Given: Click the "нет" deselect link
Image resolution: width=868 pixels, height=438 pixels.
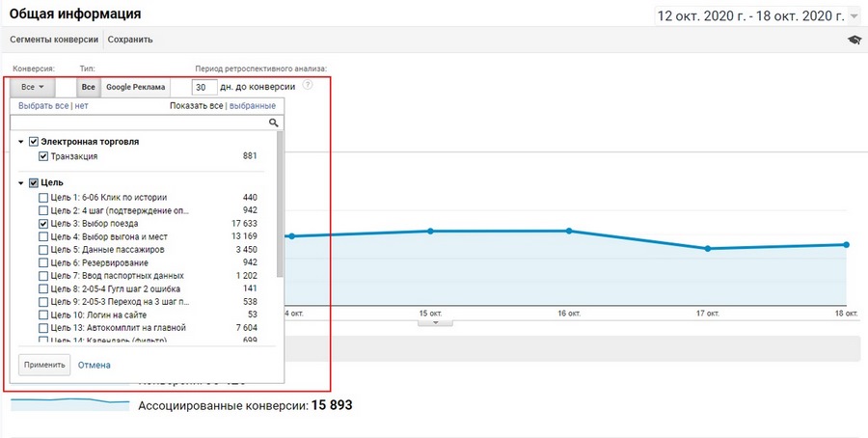Looking at the screenshot, I should click(x=81, y=105).
